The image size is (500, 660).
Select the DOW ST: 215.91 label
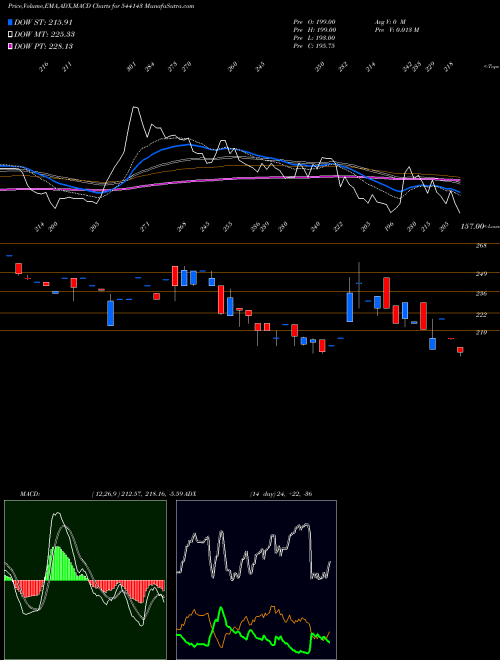(43, 22)
